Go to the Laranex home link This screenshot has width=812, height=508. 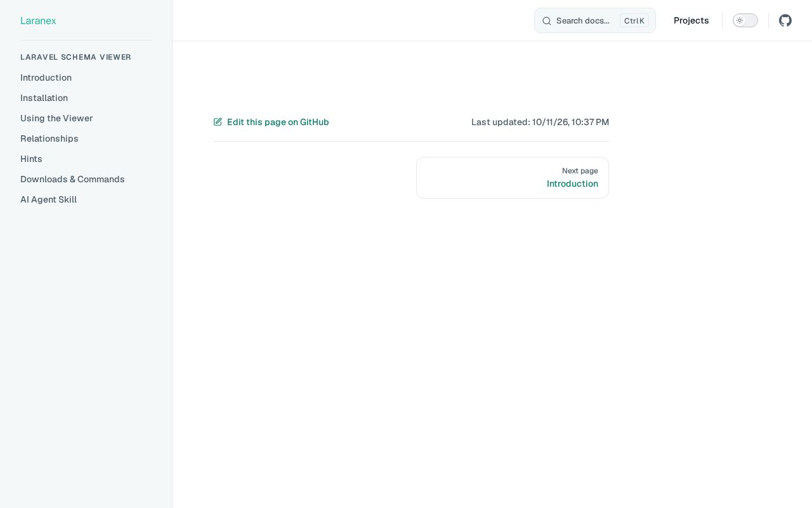[38, 20]
